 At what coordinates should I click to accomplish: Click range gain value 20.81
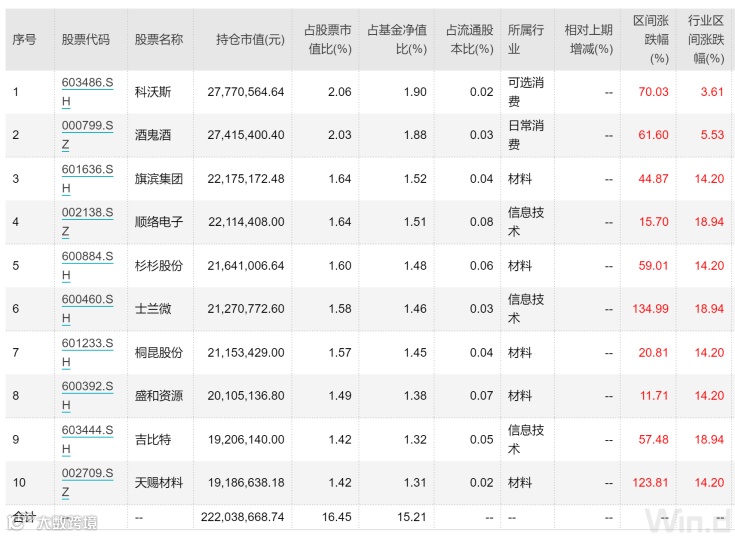(x=653, y=352)
